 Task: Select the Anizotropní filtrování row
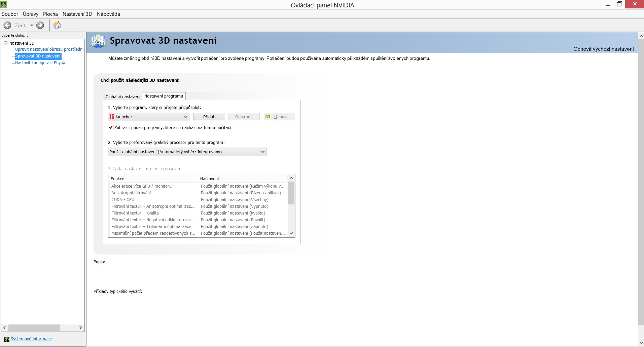[x=198, y=193]
